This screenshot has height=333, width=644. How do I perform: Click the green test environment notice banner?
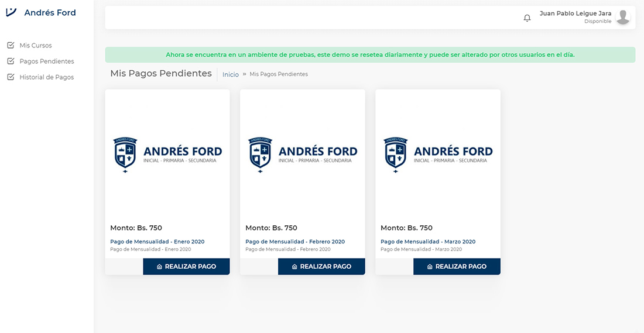(370, 54)
